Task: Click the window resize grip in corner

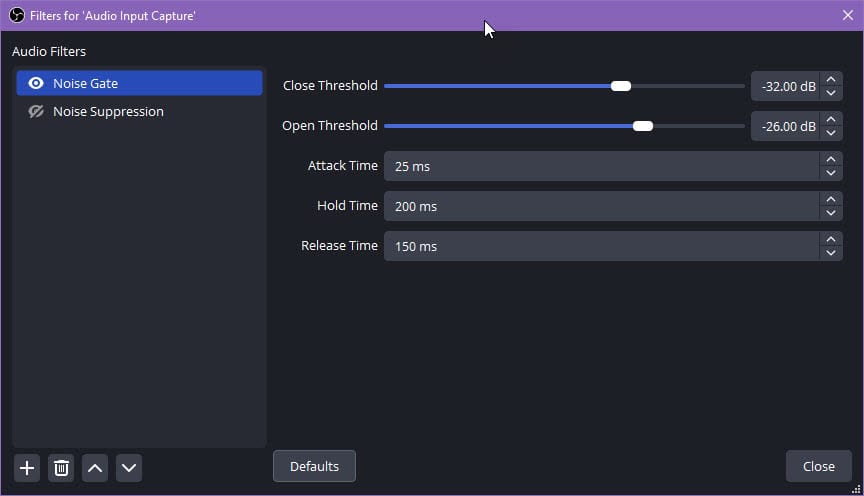Action: (x=856, y=489)
